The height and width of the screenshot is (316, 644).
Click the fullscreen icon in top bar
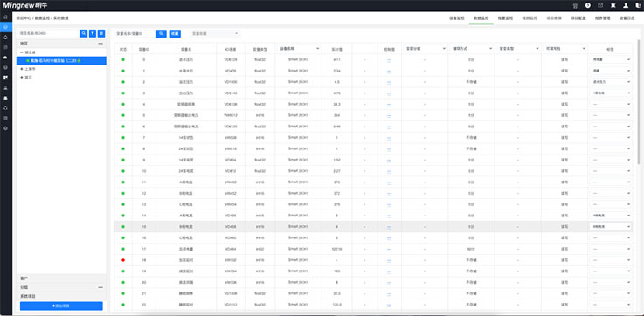click(x=613, y=6)
